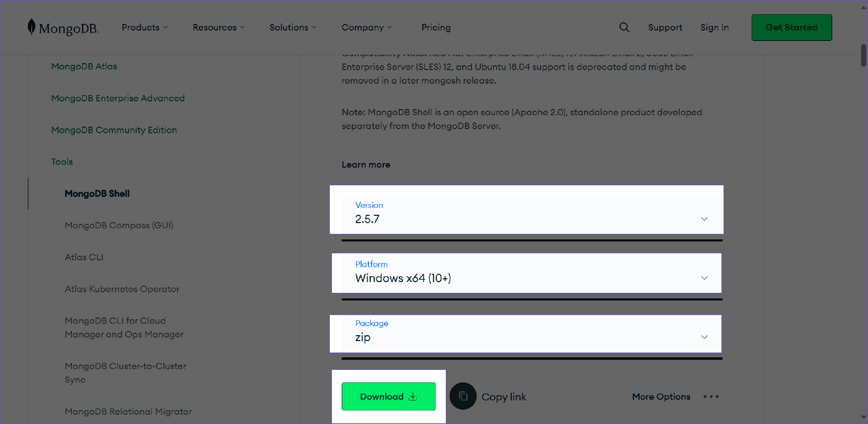The height and width of the screenshot is (424, 868).
Task: Open the Pricing page
Action: point(436,27)
